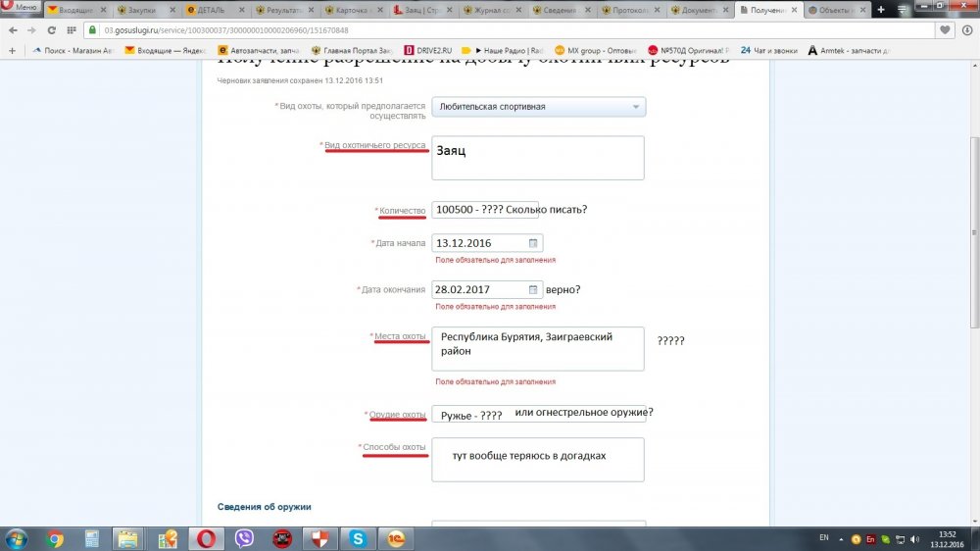The width and height of the screenshot is (980, 551).
Task: Click the browser back arrow
Action: click(x=12, y=29)
